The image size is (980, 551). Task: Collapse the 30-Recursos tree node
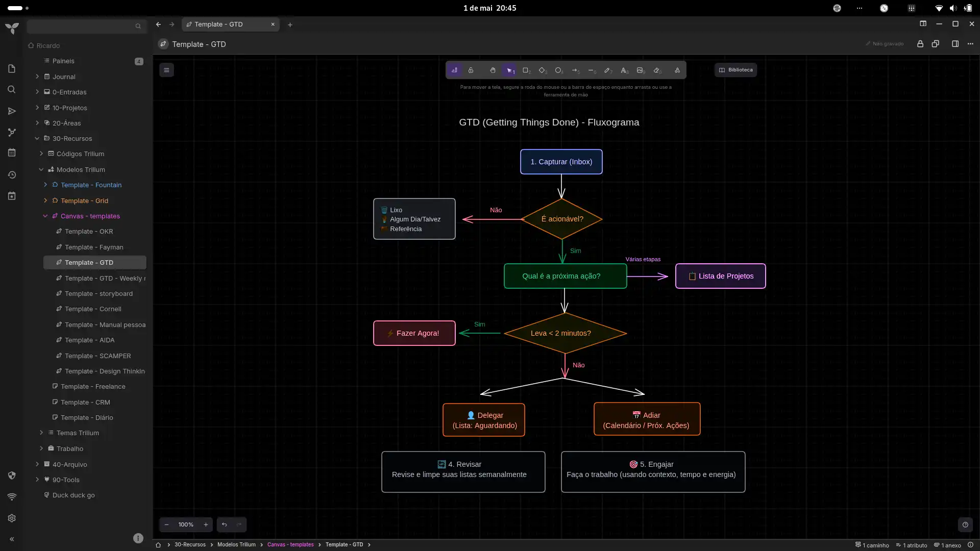pyautogui.click(x=37, y=138)
